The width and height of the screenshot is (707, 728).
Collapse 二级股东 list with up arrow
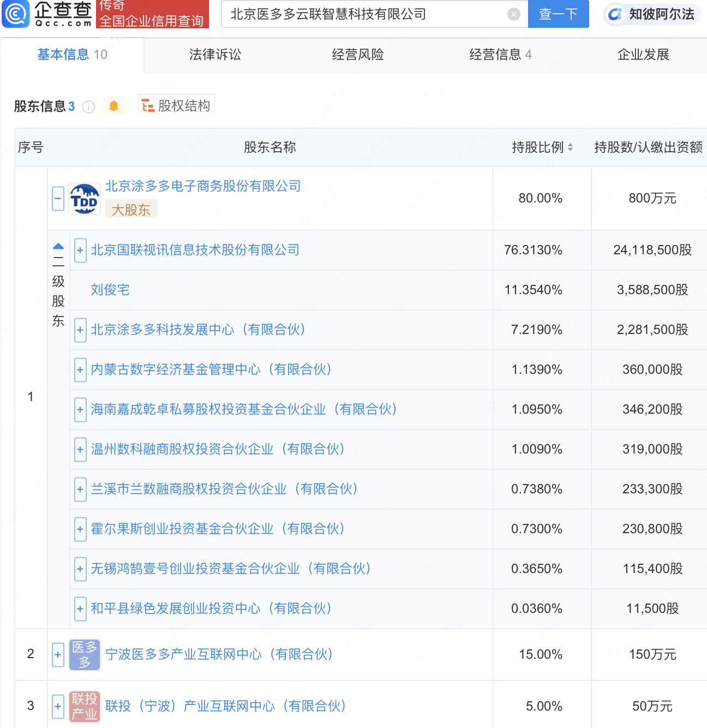point(58,246)
